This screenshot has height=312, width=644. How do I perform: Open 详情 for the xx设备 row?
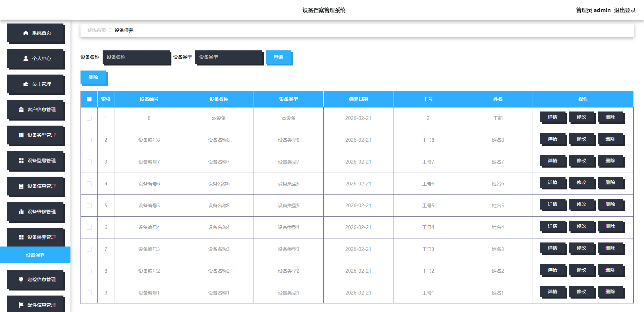553,118
